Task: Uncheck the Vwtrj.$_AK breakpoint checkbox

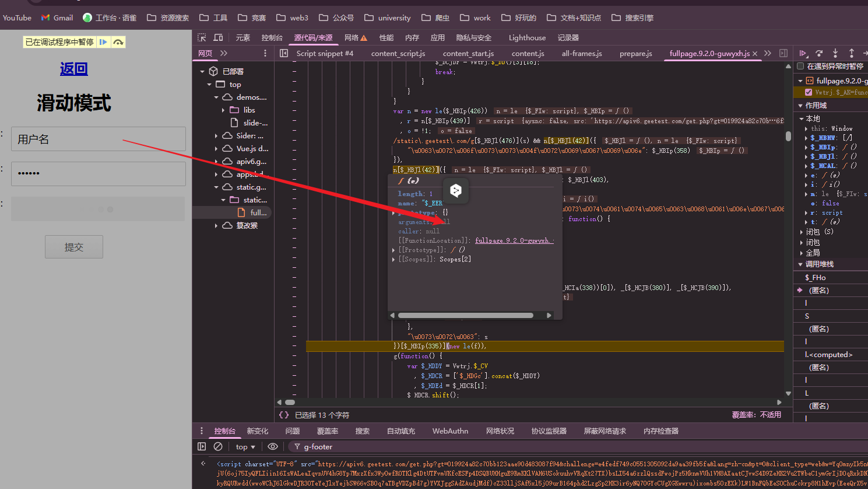Action: (x=809, y=92)
